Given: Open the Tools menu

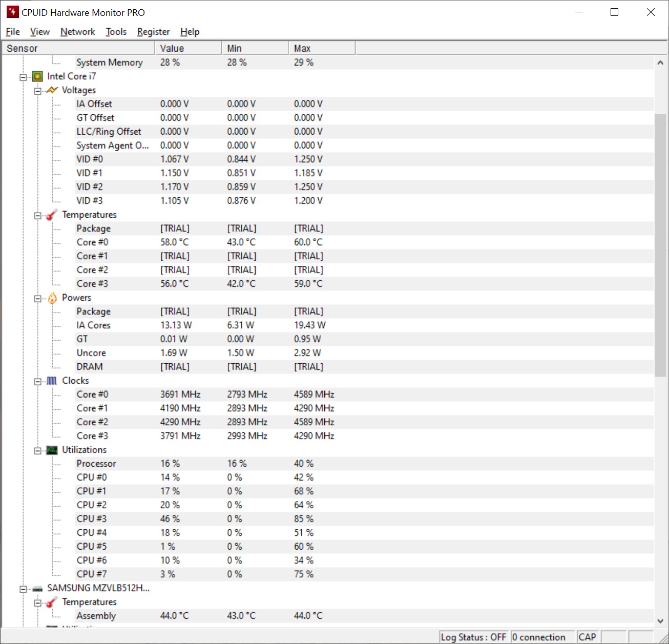Looking at the screenshot, I should (x=116, y=32).
